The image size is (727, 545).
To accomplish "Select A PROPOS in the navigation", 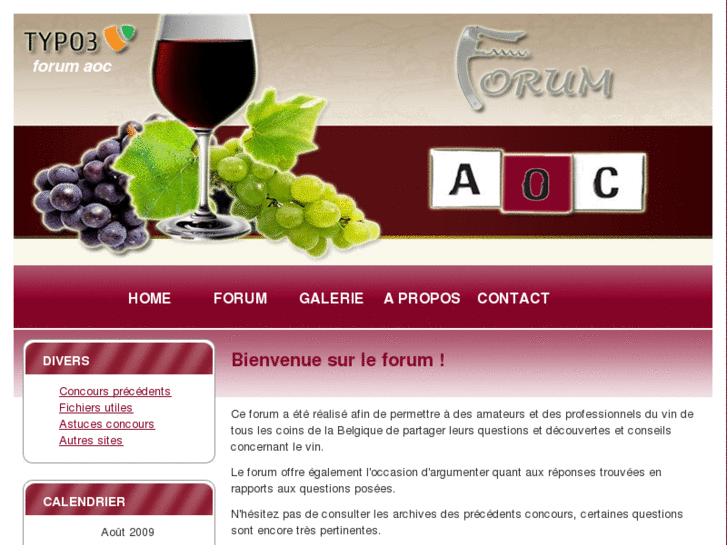I will tap(422, 298).
